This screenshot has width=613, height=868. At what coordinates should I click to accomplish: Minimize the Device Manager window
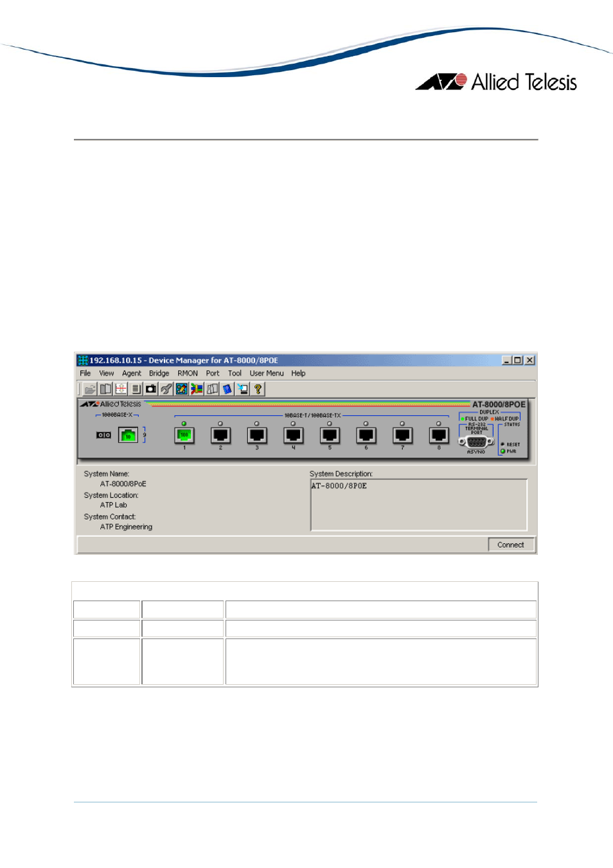(507, 360)
